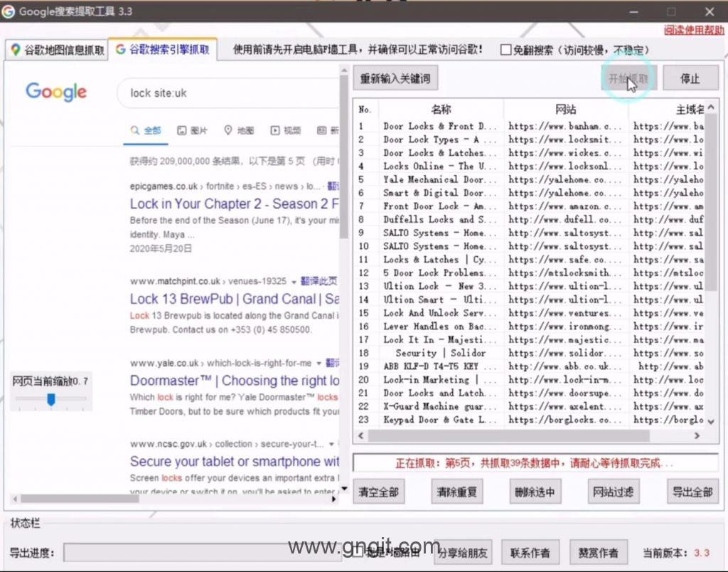Open the 视频 (Videos) search tab icon
The image size is (728, 572).
click(x=275, y=130)
